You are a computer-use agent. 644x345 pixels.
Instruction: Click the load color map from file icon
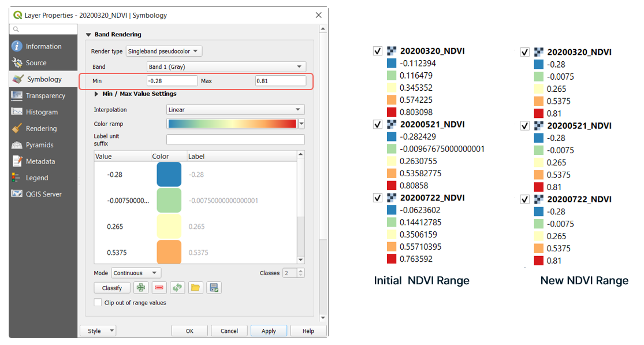tap(195, 288)
